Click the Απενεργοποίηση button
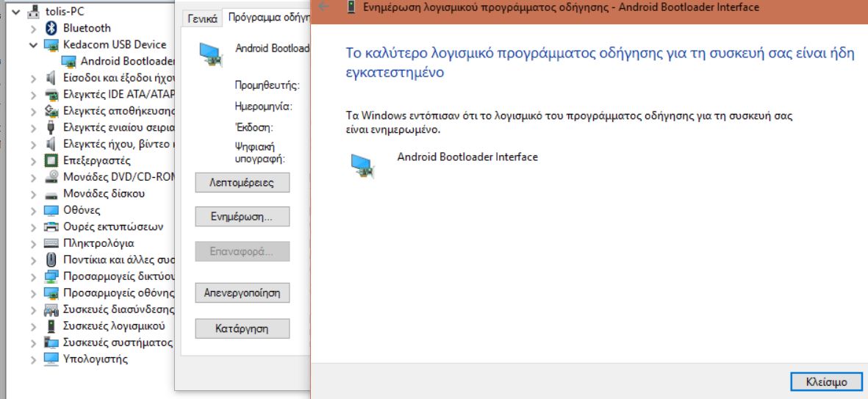 pos(242,292)
